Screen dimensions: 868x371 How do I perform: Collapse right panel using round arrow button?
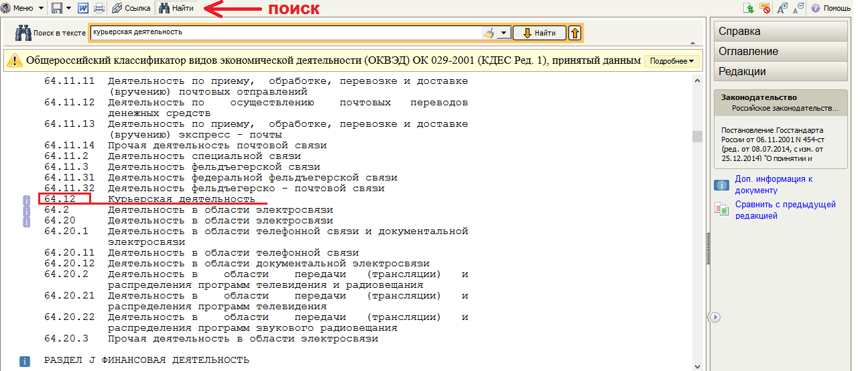click(x=715, y=317)
